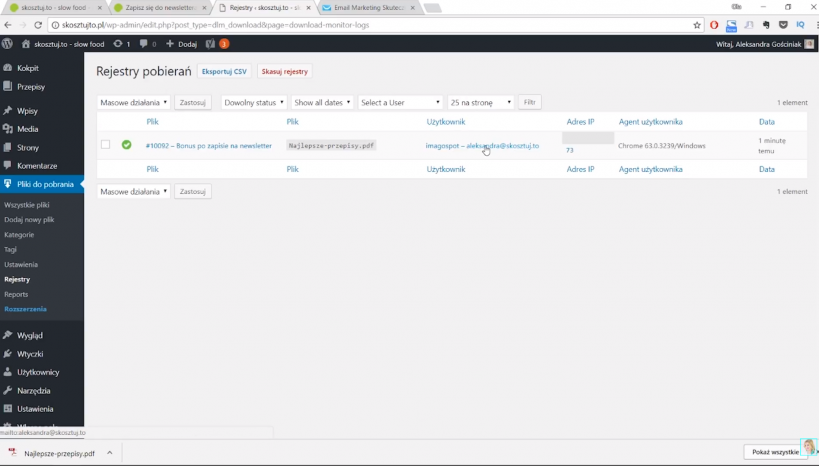Bookmark page with the star icon
819x466 pixels.
click(697, 25)
